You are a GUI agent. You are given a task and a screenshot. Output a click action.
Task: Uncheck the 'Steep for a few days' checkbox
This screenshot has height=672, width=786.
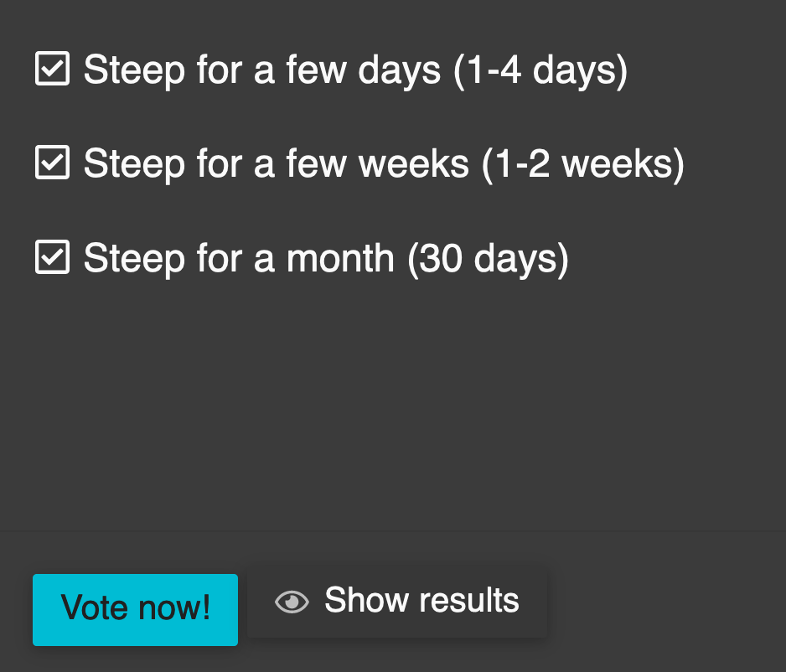click(52, 68)
